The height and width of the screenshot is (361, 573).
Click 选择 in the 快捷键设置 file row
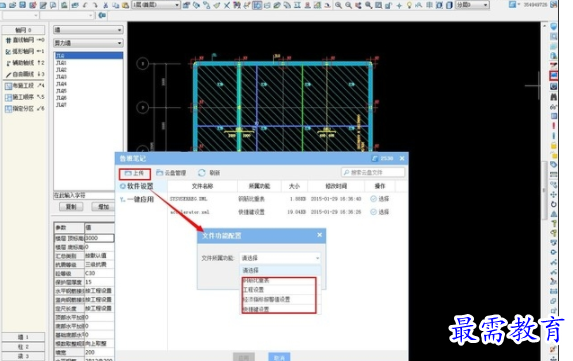tap(380, 212)
